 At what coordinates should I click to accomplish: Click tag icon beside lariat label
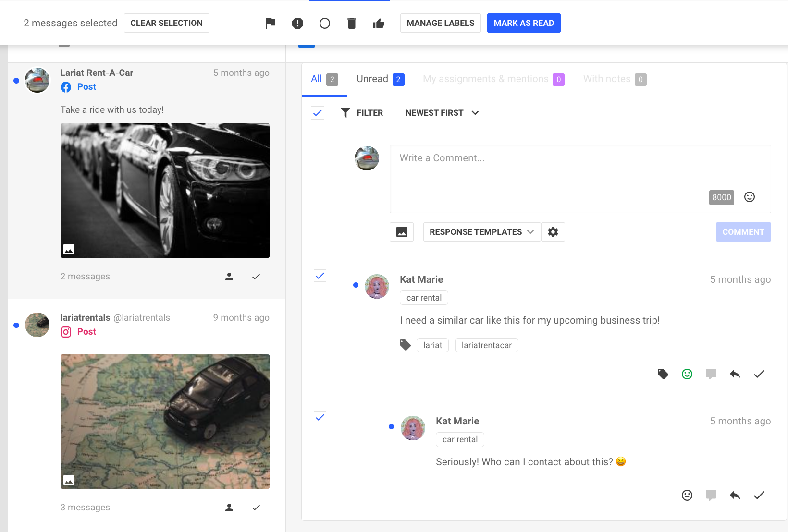(406, 345)
